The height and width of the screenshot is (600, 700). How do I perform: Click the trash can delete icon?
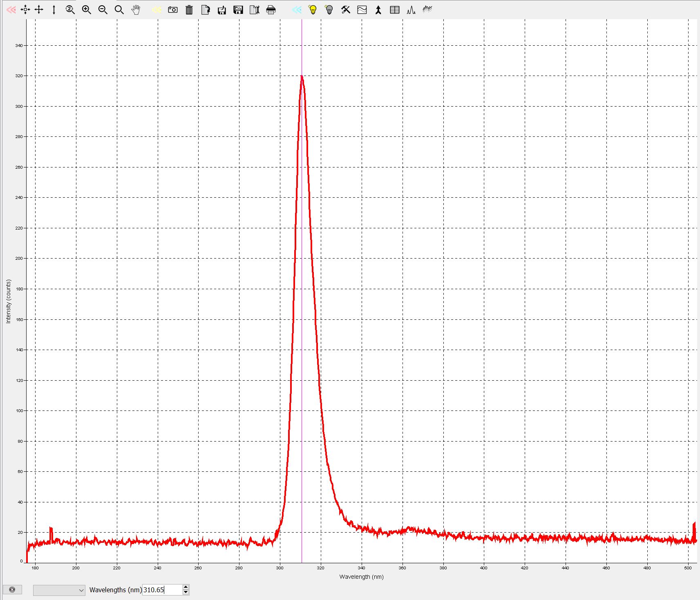coord(189,10)
